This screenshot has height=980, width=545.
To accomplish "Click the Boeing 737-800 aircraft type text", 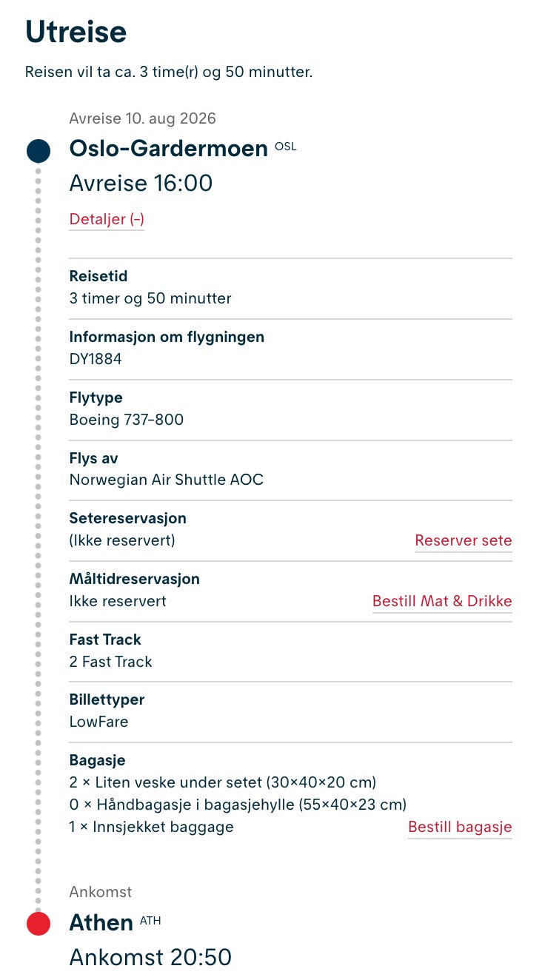I will [x=127, y=420].
